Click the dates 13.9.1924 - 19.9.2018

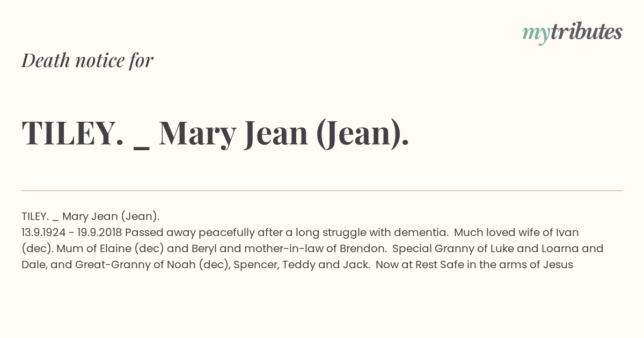point(72,233)
